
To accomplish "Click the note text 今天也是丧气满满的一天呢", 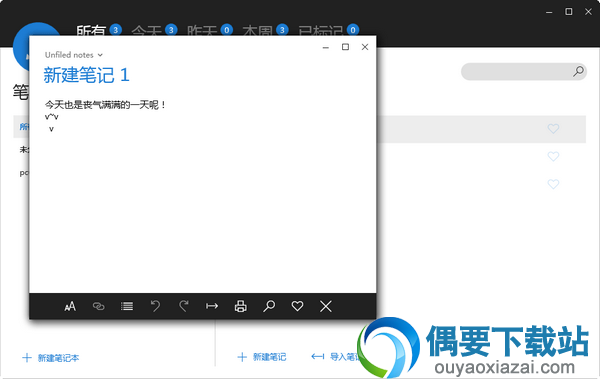I will tap(105, 105).
